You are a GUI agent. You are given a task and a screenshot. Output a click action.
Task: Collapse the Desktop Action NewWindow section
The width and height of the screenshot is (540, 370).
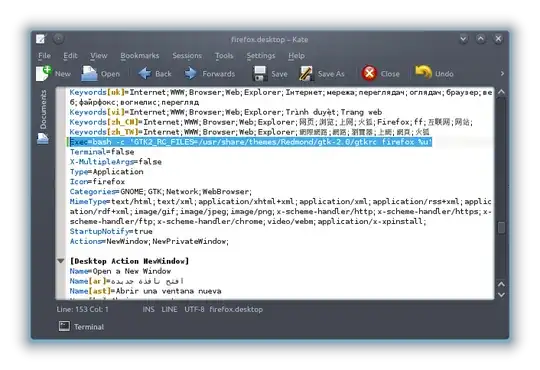61,261
